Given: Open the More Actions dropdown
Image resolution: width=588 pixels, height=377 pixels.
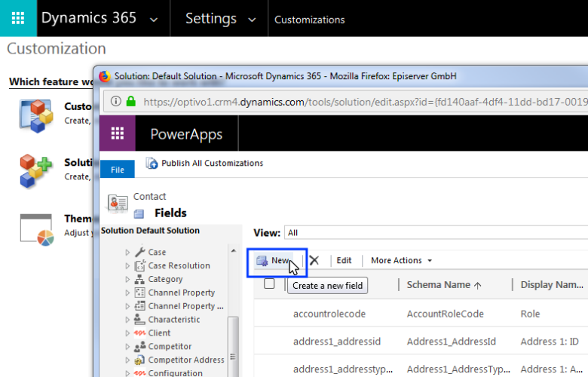Looking at the screenshot, I should [x=402, y=261].
